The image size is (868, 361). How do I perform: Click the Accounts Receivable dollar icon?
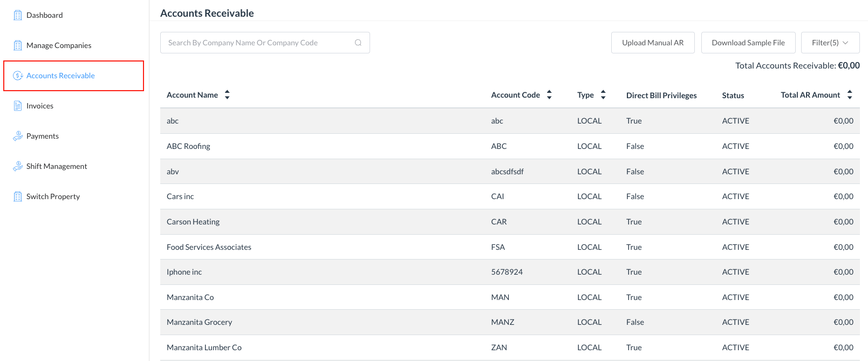coord(18,76)
